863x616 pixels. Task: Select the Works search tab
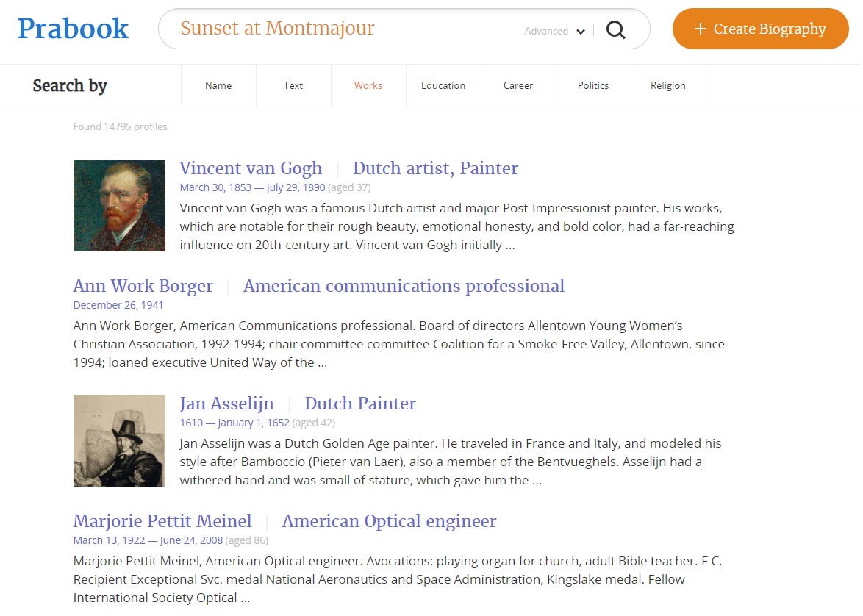coord(368,85)
